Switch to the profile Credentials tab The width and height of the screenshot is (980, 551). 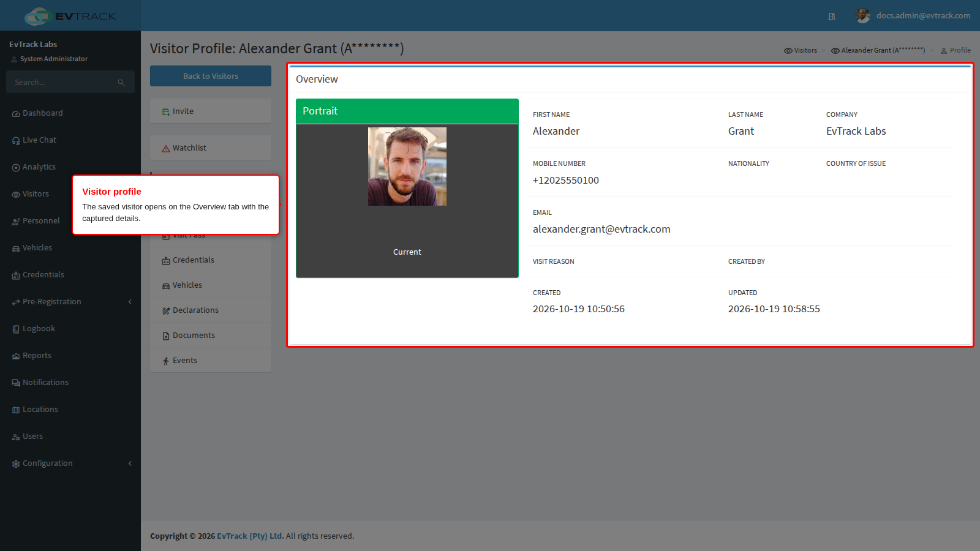point(211,260)
